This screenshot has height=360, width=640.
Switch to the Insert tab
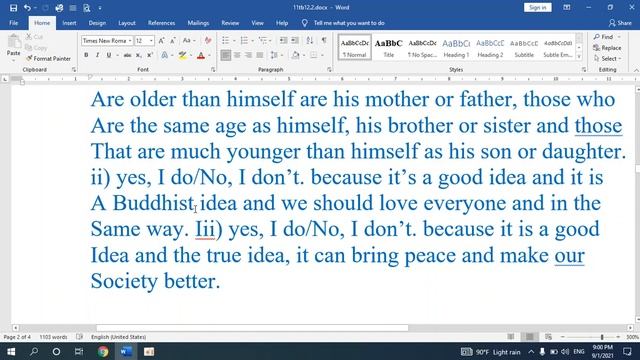69,23
